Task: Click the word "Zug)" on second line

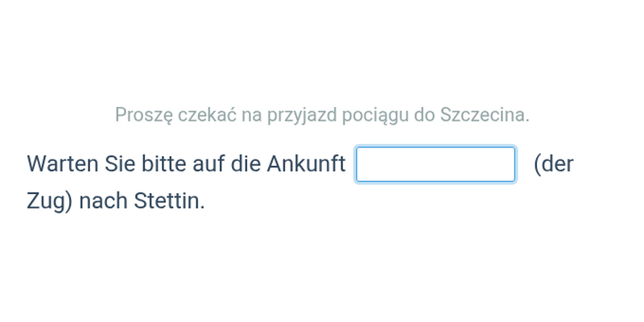Action: (x=50, y=202)
